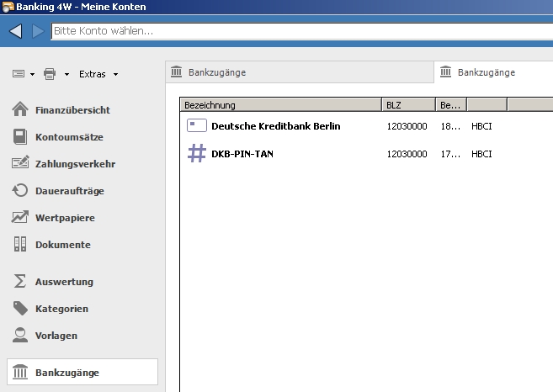Screen dimensions: 553x392
Task: Click the '18...' value in the table
Action: click(450, 126)
